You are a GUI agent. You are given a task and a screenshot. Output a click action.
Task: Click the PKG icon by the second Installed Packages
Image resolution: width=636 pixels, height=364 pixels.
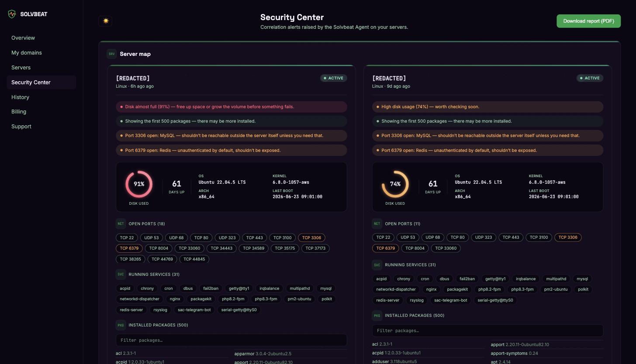click(377, 316)
